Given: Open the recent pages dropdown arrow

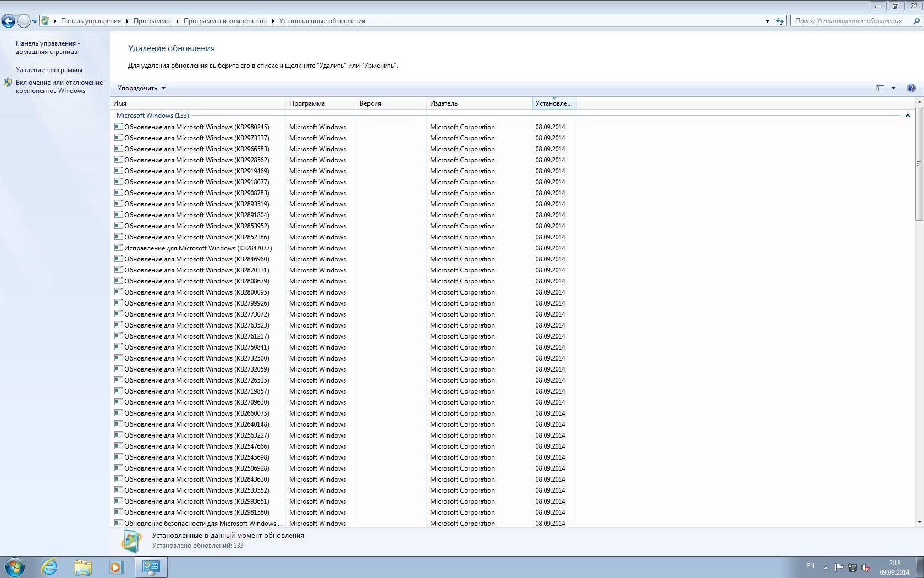Looking at the screenshot, I should coord(35,21).
